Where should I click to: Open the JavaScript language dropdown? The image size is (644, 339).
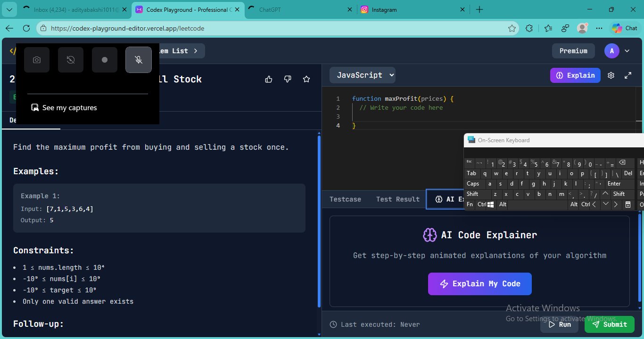coord(362,75)
